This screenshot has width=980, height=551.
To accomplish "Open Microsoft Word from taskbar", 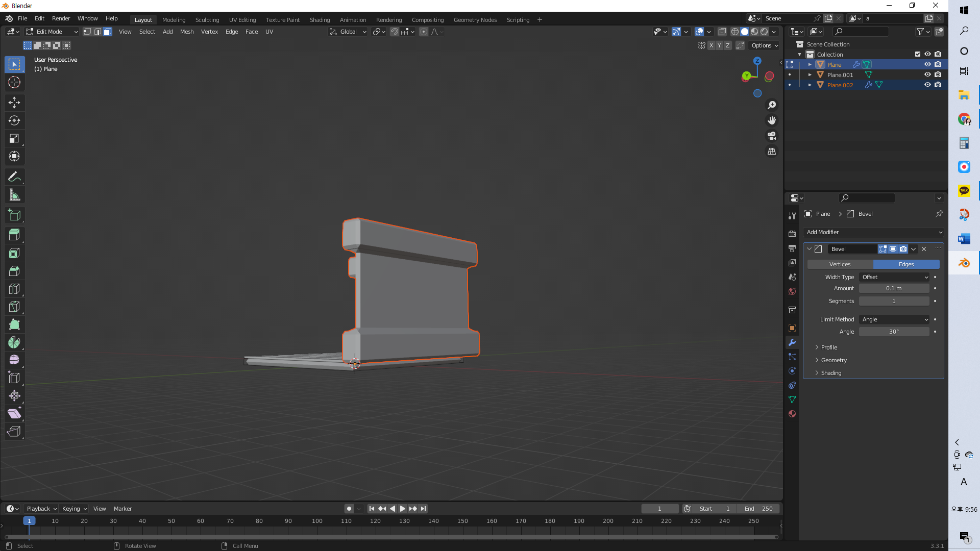I will point(964,239).
